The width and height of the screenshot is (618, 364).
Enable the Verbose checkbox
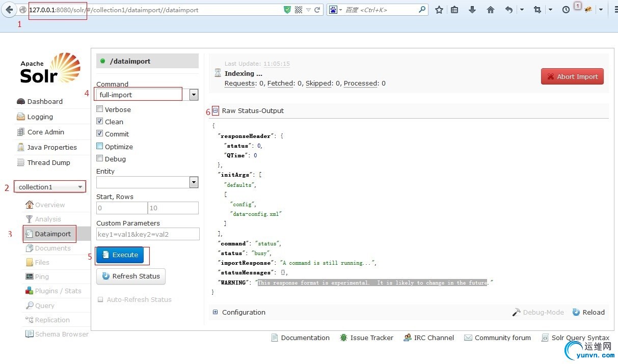point(100,109)
